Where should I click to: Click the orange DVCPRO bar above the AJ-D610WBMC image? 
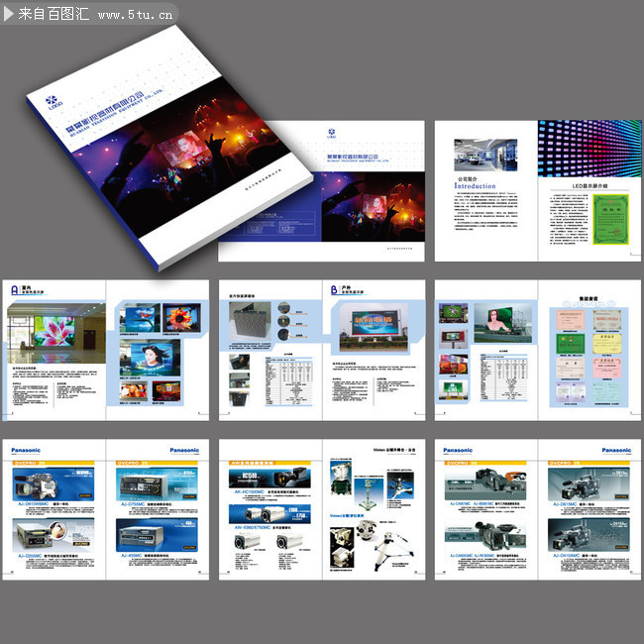tap(54, 463)
